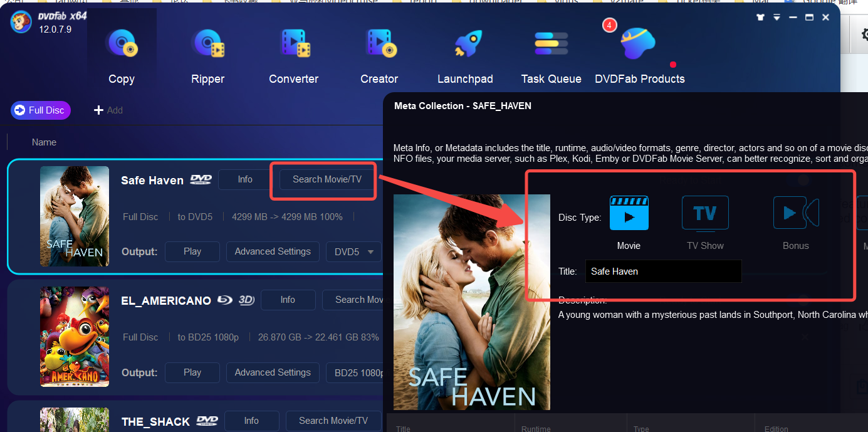The image size is (868, 432).
Task: Click the movie description text
Action: pyautogui.click(x=713, y=315)
